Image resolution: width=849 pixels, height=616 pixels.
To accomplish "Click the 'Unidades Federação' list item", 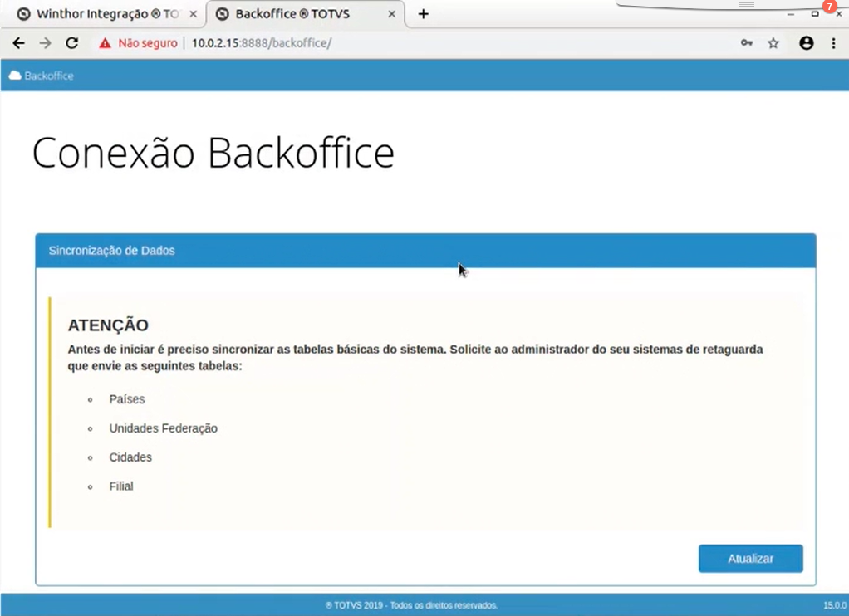I will (x=164, y=428).
